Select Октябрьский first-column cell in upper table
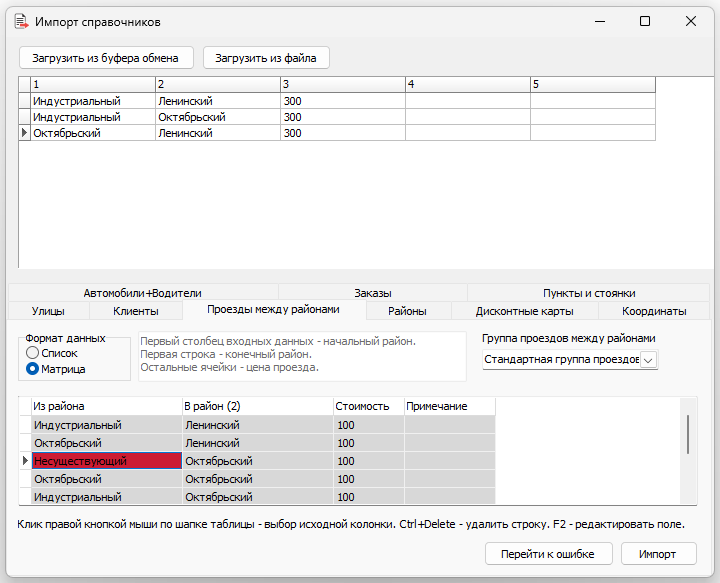Screen dimensions: 720x583 click(x=93, y=133)
